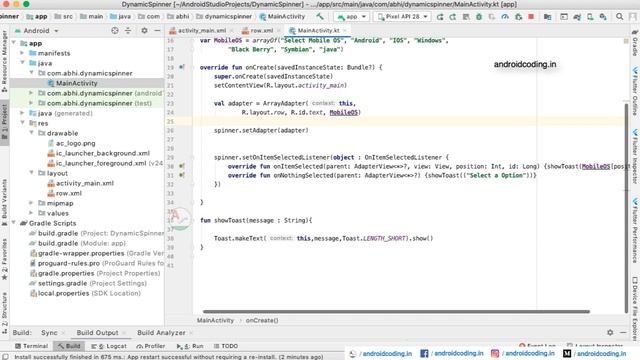Click the Profile app gauge icon
Viewport: 640px width, 360px height.
(x=505, y=17)
